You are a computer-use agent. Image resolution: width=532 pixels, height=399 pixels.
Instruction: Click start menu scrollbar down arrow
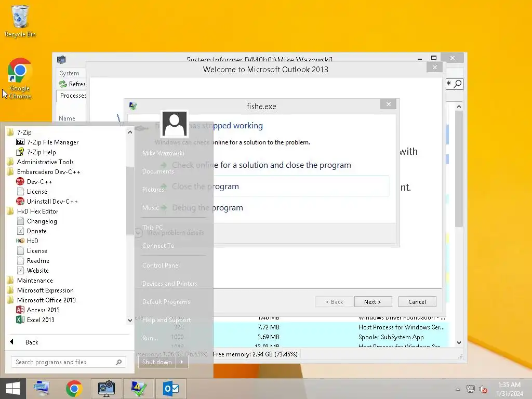[130, 320]
